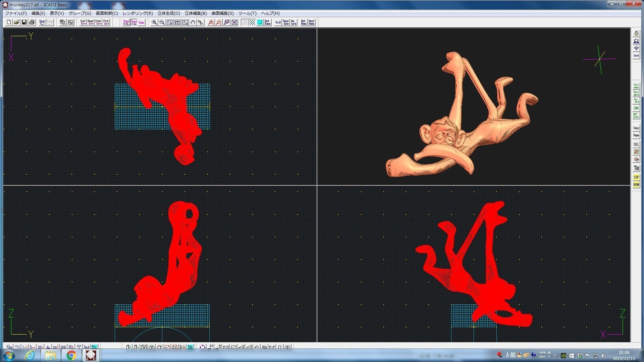The height and width of the screenshot is (362, 644).
Task: Open the グループ(G) menu
Action: pyautogui.click(x=80, y=13)
